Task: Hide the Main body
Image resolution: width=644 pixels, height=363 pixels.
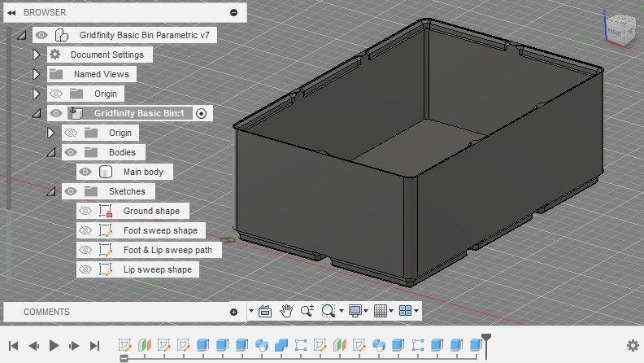Action: click(85, 172)
